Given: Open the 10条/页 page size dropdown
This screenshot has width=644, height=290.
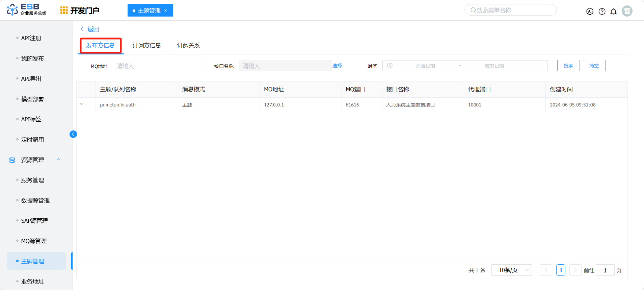Looking at the screenshot, I should click(511, 270).
